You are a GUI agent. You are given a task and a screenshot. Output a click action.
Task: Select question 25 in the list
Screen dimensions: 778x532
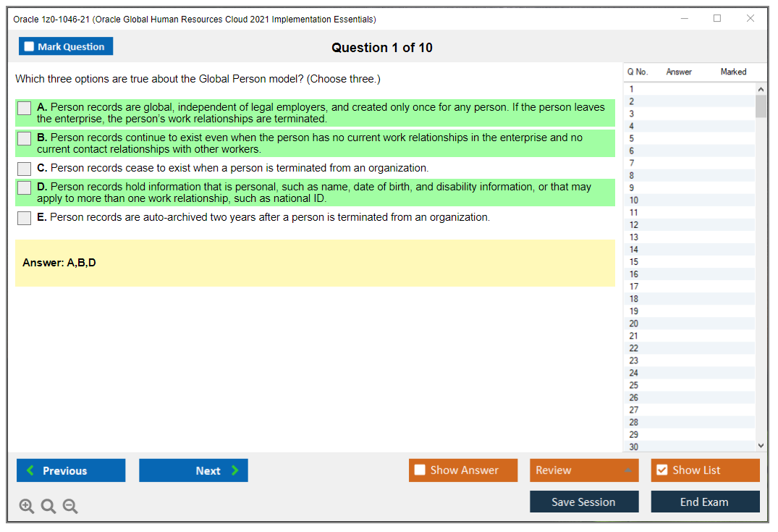(x=689, y=386)
